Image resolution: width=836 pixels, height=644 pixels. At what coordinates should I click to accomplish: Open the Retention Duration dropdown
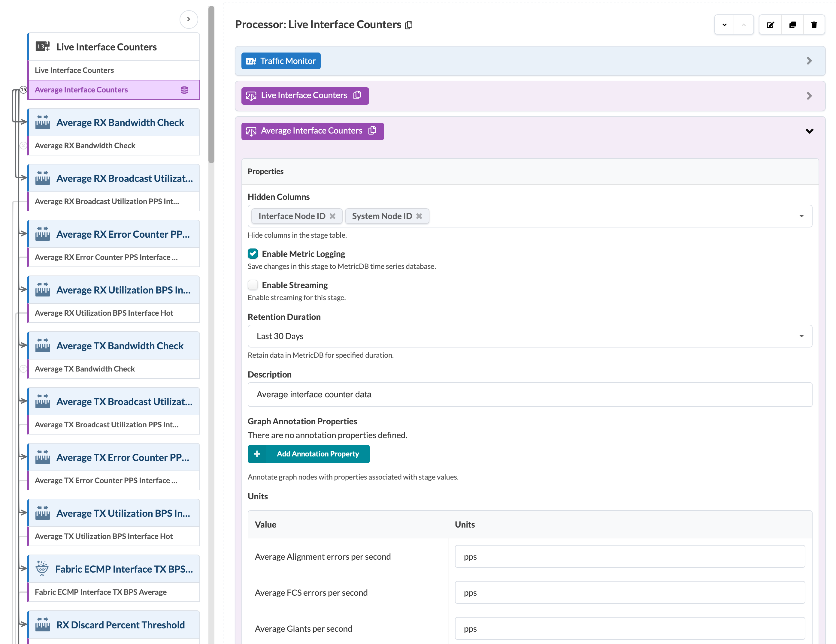[530, 336]
